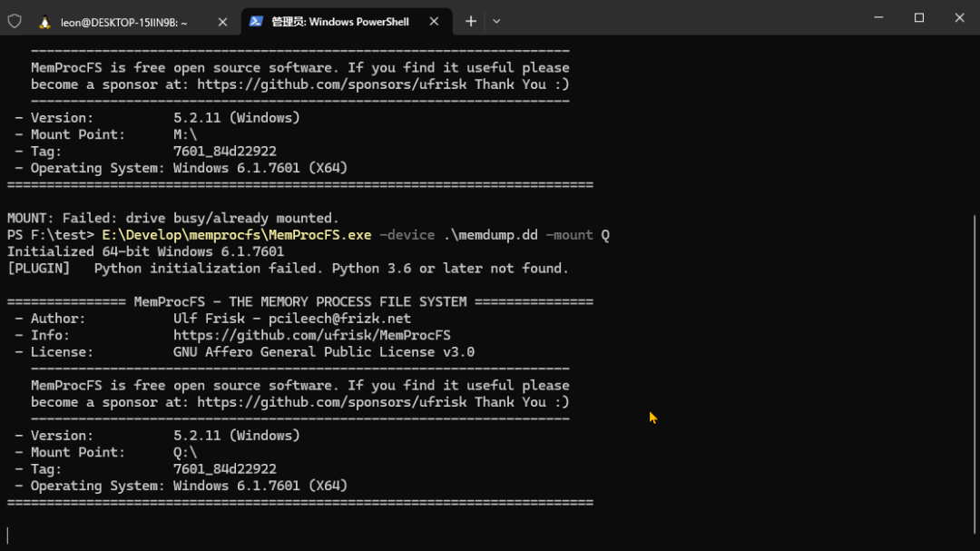Click the terminal vertical scrollbar
The image size is (980, 551).
(x=975, y=375)
